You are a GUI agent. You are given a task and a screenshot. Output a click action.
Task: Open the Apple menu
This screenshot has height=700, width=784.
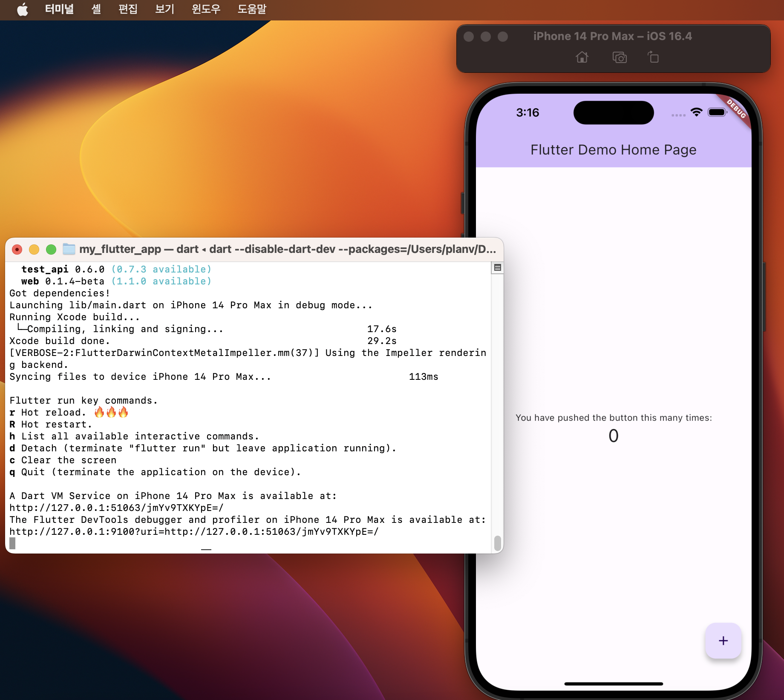23,9
